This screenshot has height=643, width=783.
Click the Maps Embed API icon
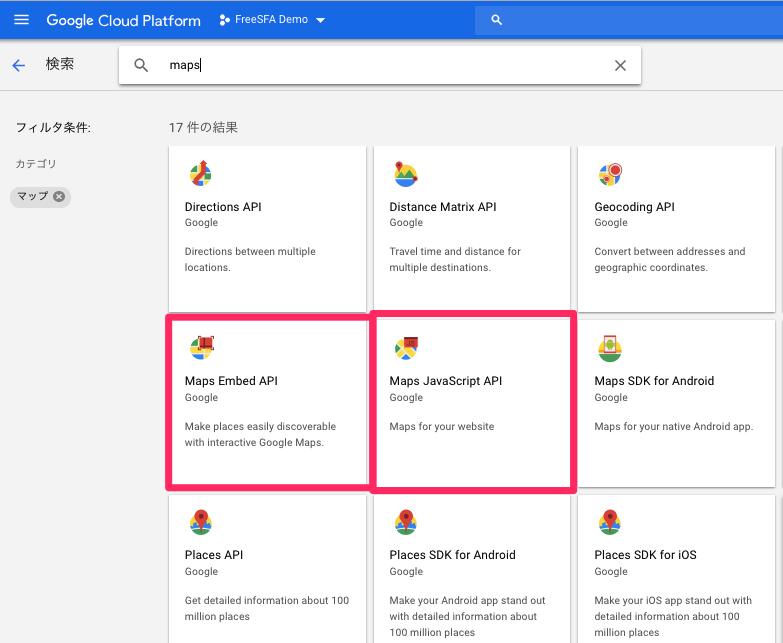click(202, 347)
